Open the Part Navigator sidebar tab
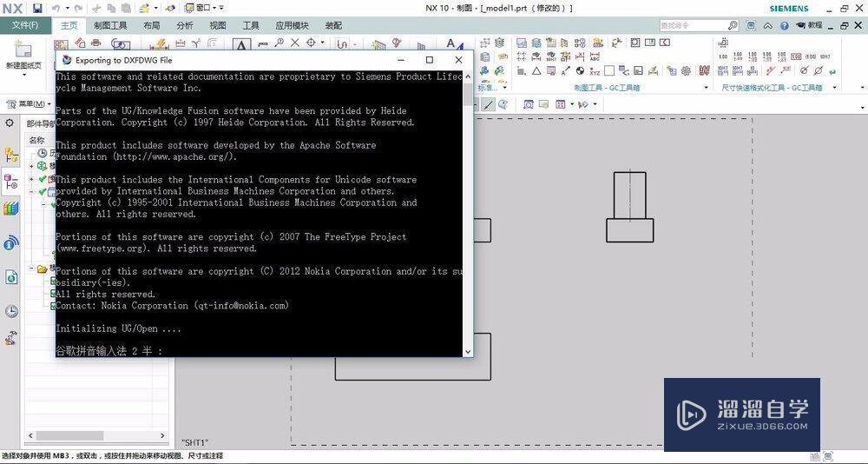 [x=10, y=182]
